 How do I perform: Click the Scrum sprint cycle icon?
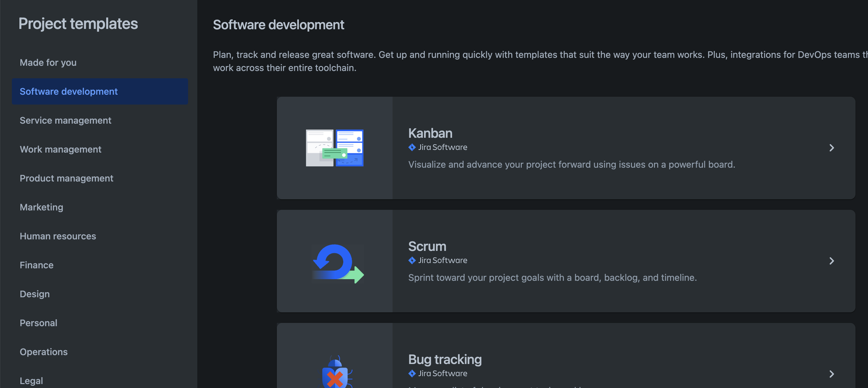click(338, 263)
